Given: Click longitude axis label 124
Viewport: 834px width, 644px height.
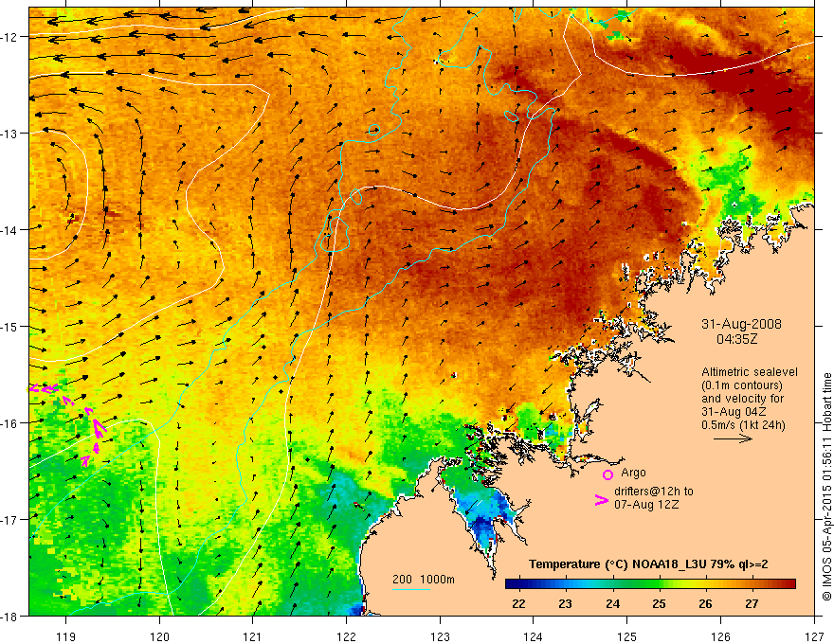Looking at the screenshot, I should coord(534,637).
